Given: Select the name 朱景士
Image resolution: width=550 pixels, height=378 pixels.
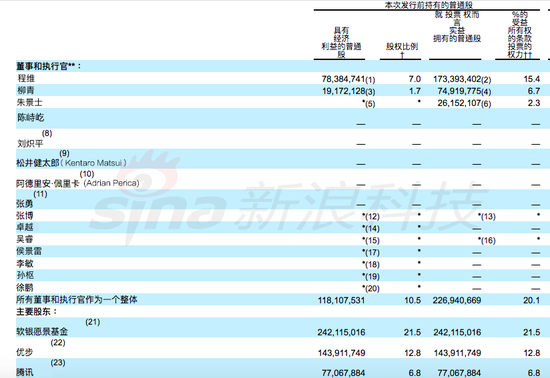Looking at the screenshot, I should point(29,102).
